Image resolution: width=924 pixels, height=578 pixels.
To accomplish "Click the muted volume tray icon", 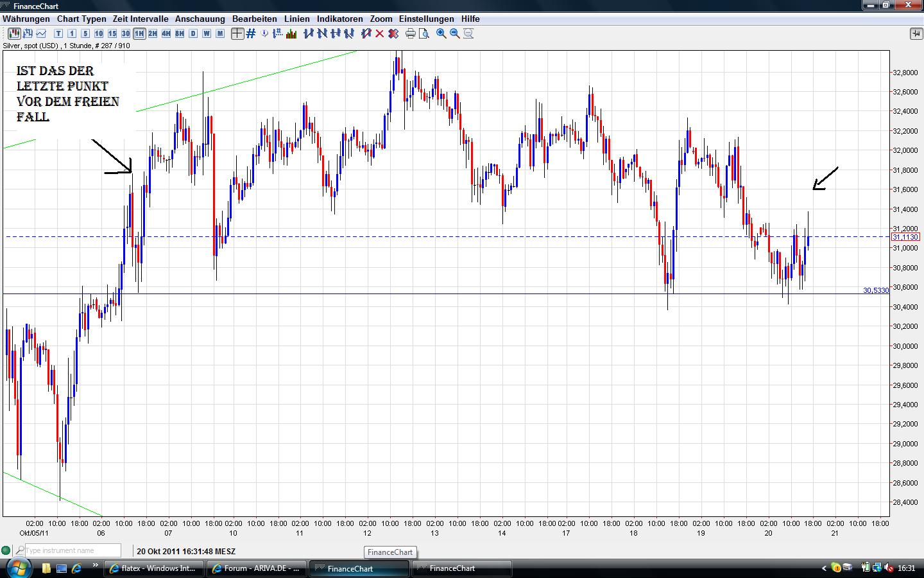I will coord(889,568).
